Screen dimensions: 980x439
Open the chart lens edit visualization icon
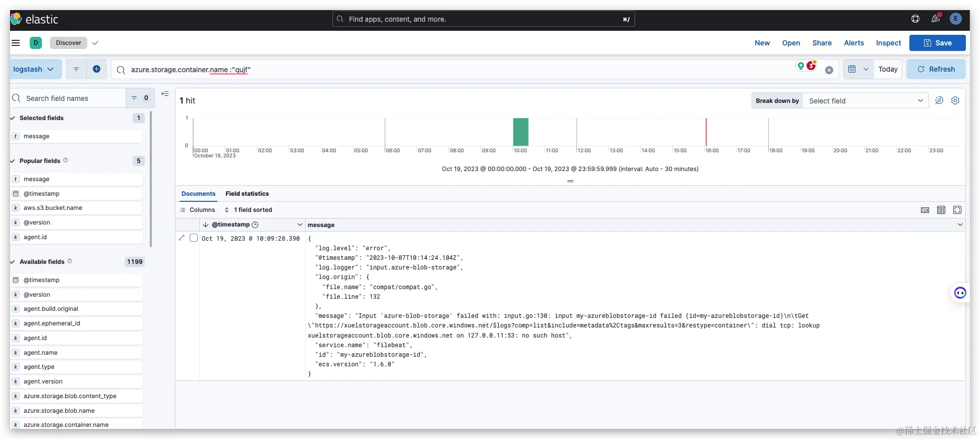click(939, 100)
